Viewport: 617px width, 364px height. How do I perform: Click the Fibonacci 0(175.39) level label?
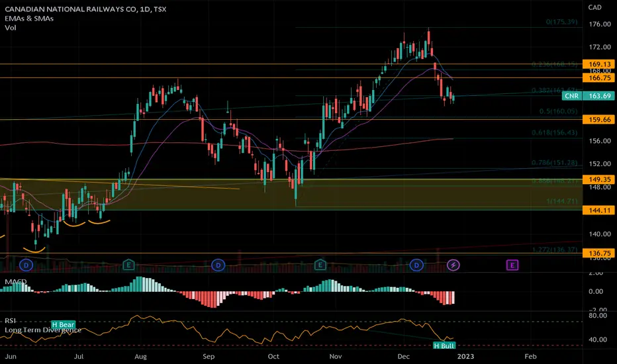(561, 22)
